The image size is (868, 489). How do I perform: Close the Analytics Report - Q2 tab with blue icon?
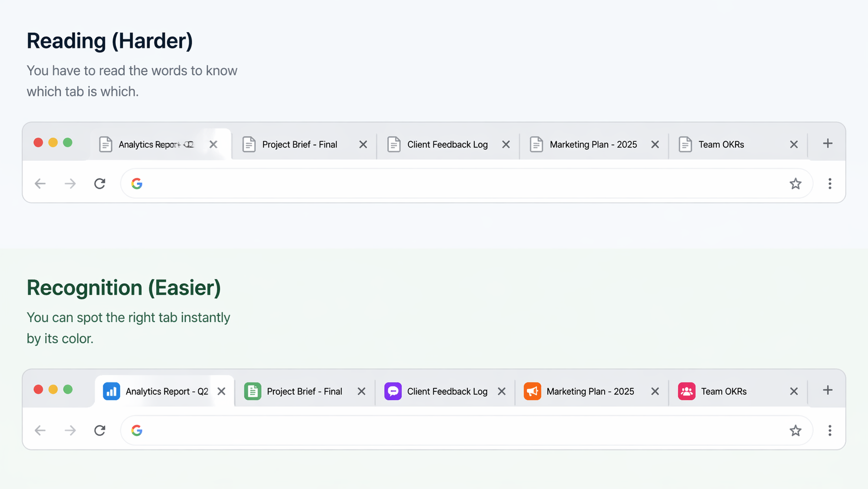coord(221,391)
